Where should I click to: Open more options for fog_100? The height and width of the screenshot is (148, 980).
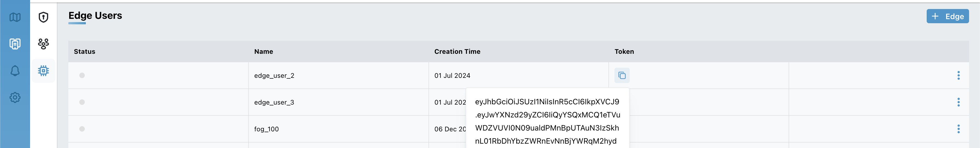coord(958,129)
